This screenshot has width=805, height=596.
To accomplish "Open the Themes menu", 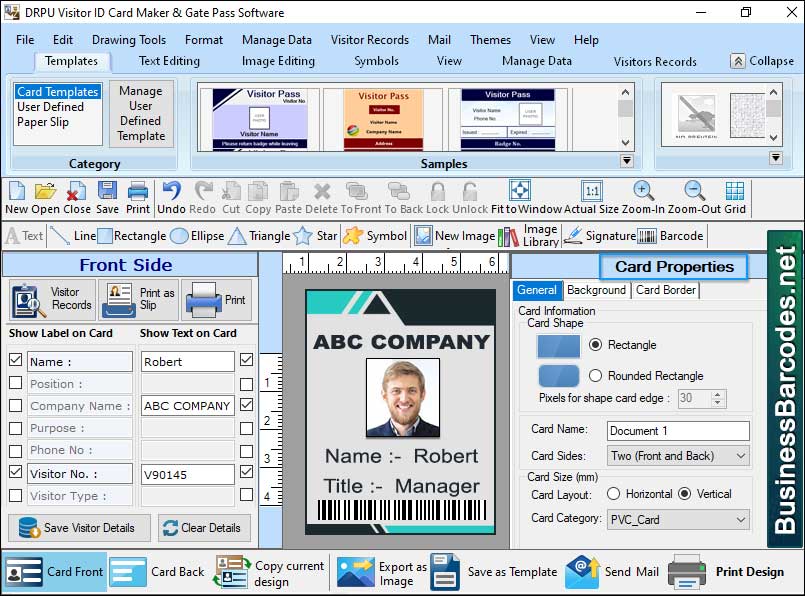I will tap(490, 40).
